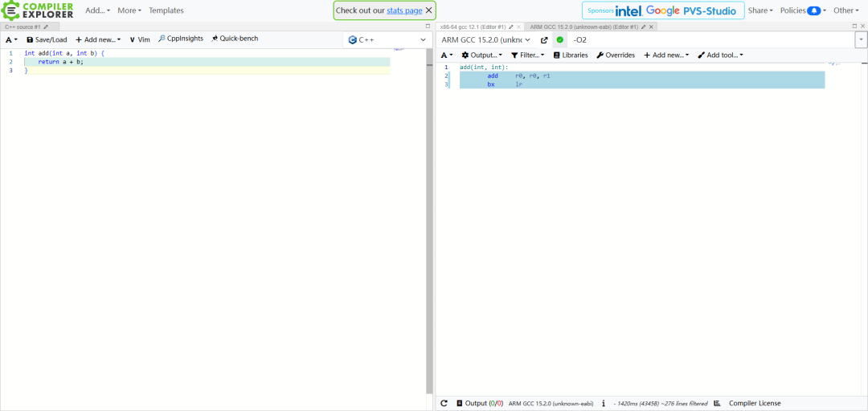This screenshot has height=411, width=868.
Task: Click ARM GCC 15.2.0 (unknown-eabi) status text
Action: point(551,404)
